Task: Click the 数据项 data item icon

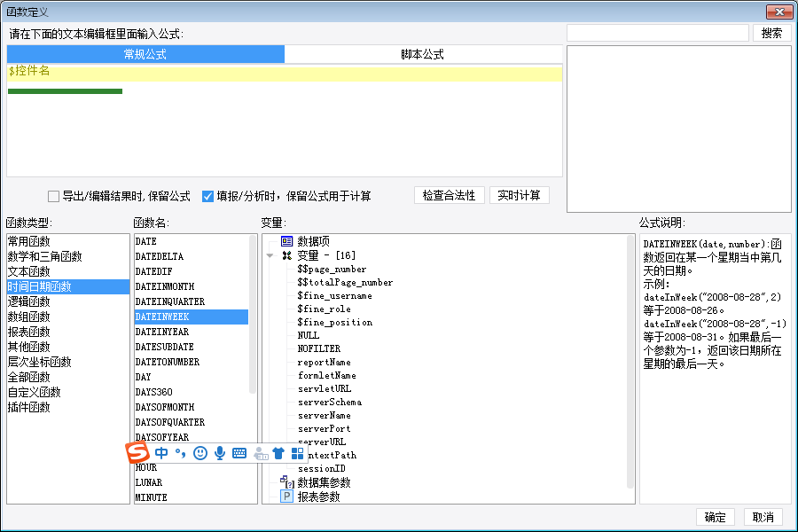Action: tap(286, 241)
